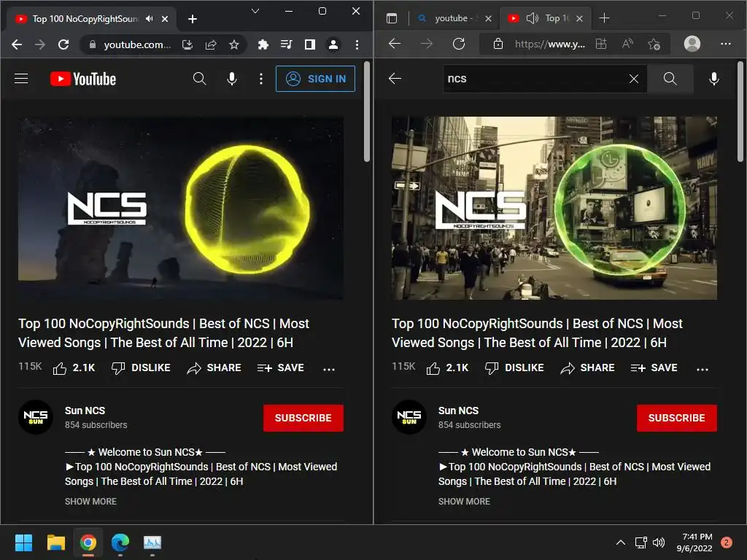Open Chrome tab search chevron
Viewport: 747px width, 560px height.
pos(255,11)
